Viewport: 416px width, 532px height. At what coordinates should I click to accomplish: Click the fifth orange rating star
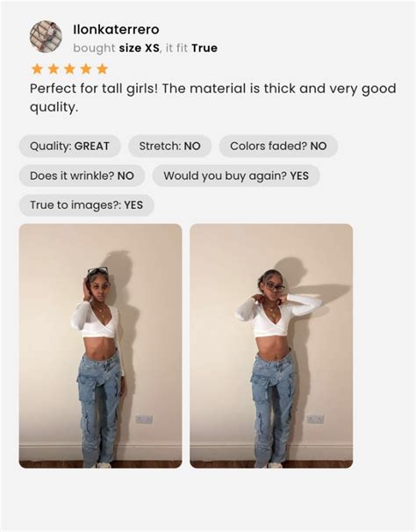[x=102, y=68]
